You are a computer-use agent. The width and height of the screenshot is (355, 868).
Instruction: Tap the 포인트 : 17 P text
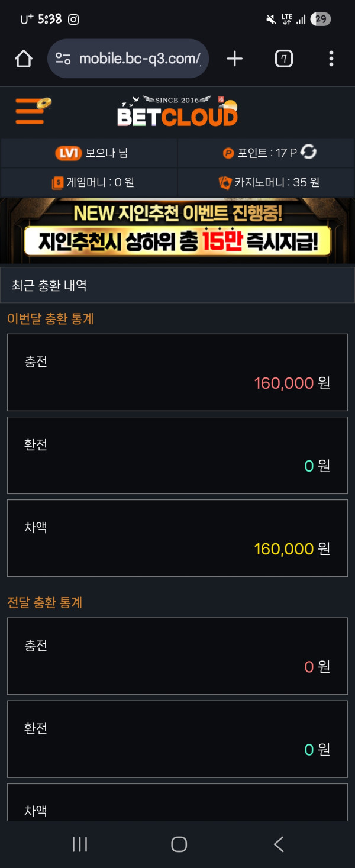pyautogui.click(x=267, y=153)
